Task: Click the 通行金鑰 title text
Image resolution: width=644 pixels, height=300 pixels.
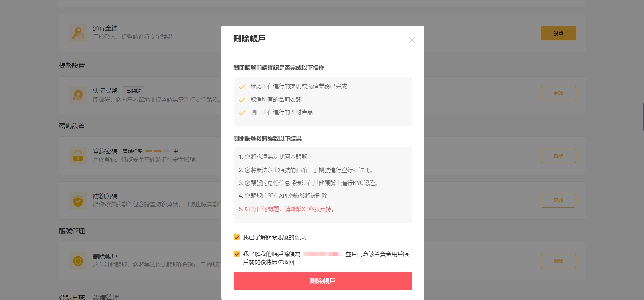Action: click(x=105, y=28)
